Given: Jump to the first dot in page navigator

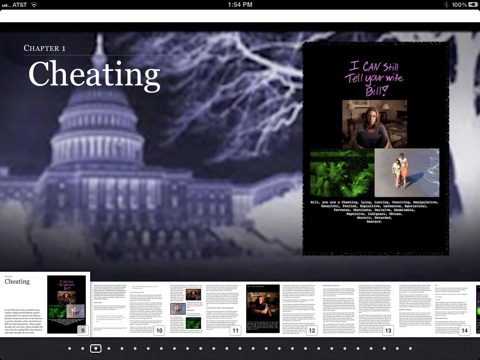Looking at the screenshot, I should point(69,349).
